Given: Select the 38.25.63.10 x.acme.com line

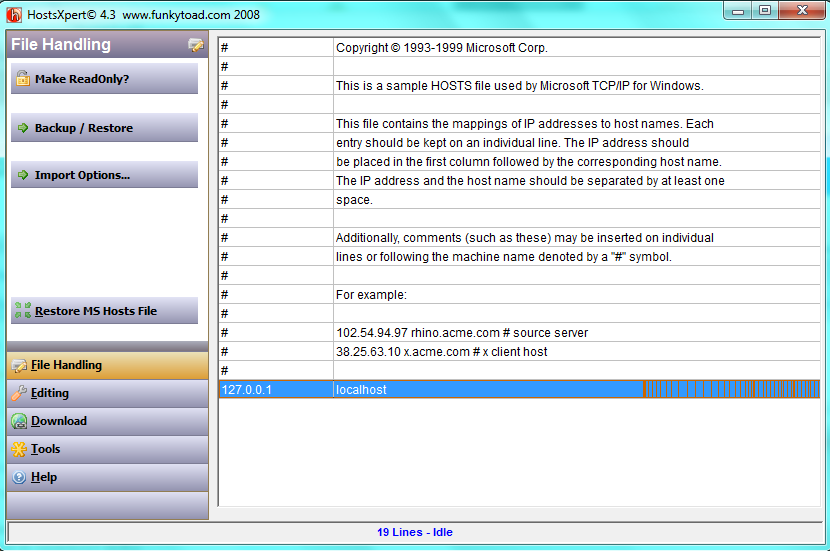Looking at the screenshot, I should pos(576,352).
